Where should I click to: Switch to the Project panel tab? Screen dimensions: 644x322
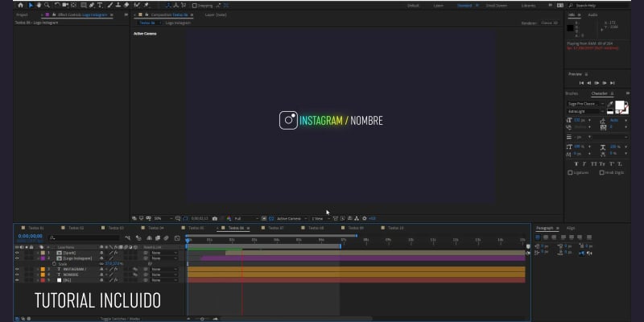tap(22, 14)
